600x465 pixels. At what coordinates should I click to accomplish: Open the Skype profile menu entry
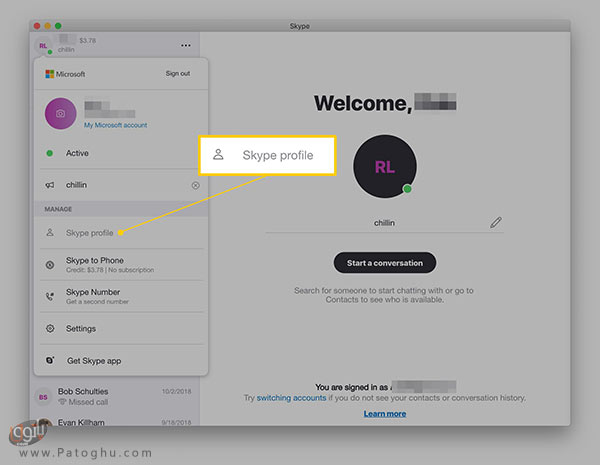[x=121, y=233]
